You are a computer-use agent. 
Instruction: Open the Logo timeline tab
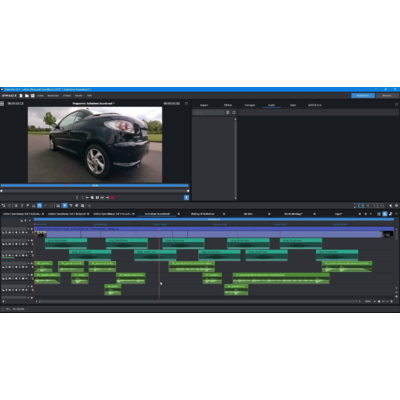pyautogui.click(x=338, y=214)
